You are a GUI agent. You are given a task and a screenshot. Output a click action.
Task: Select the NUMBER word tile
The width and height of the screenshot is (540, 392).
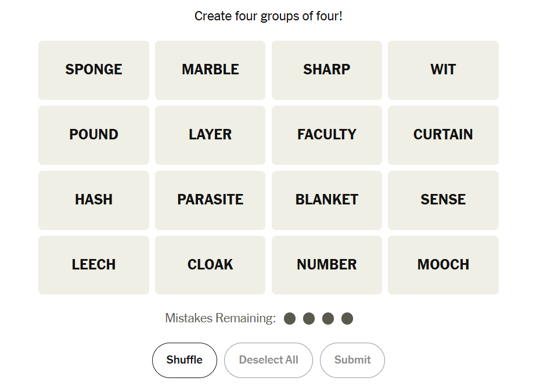(326, 265)
